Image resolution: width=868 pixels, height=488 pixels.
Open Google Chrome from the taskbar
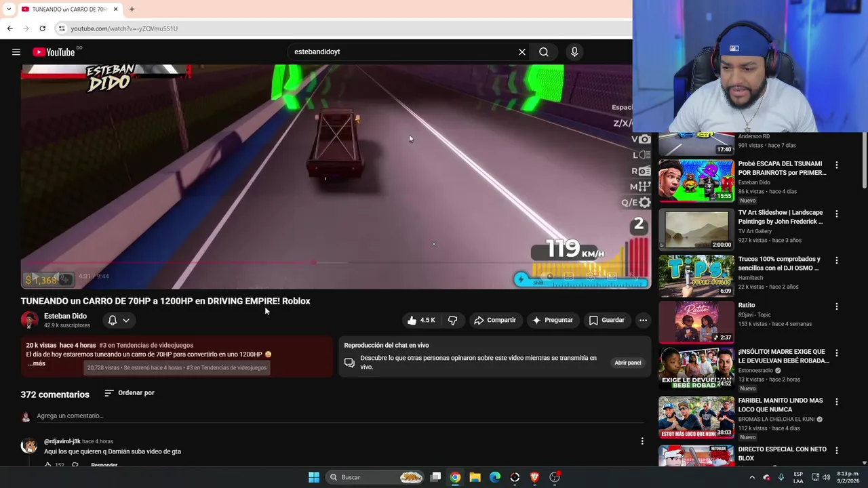455,477
